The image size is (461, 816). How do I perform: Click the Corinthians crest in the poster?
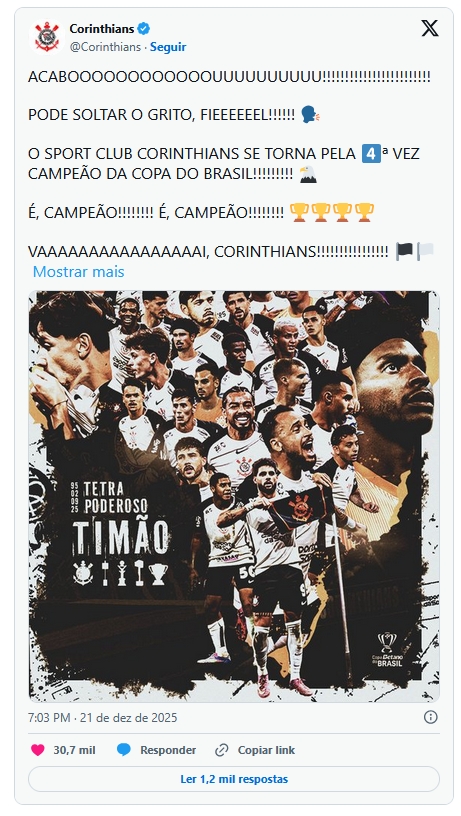(x=83, y=573)
